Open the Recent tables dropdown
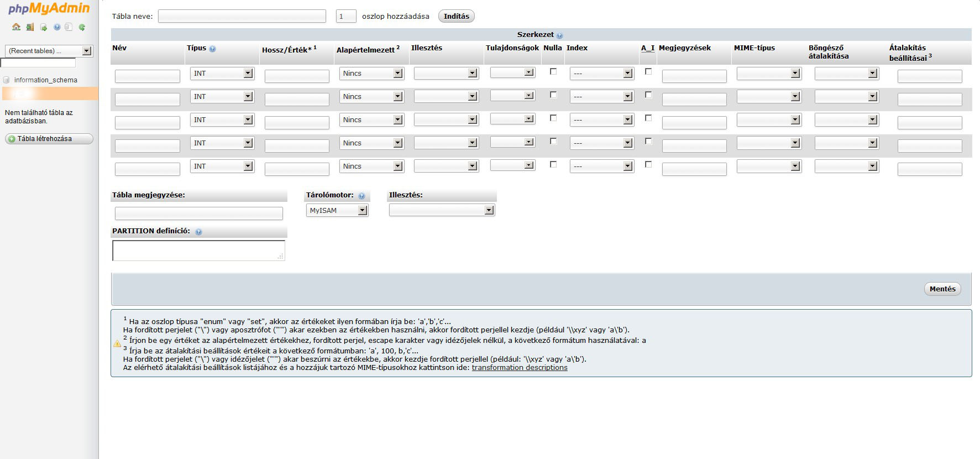The height and width of the screenshot is (459, 980). click(49, 51)
